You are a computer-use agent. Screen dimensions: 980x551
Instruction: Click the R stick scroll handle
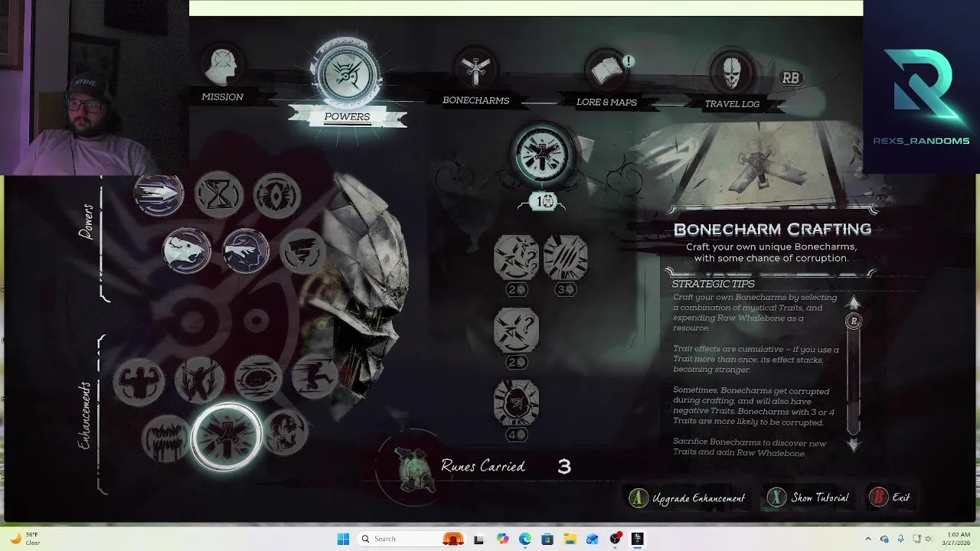click(854, 321)
